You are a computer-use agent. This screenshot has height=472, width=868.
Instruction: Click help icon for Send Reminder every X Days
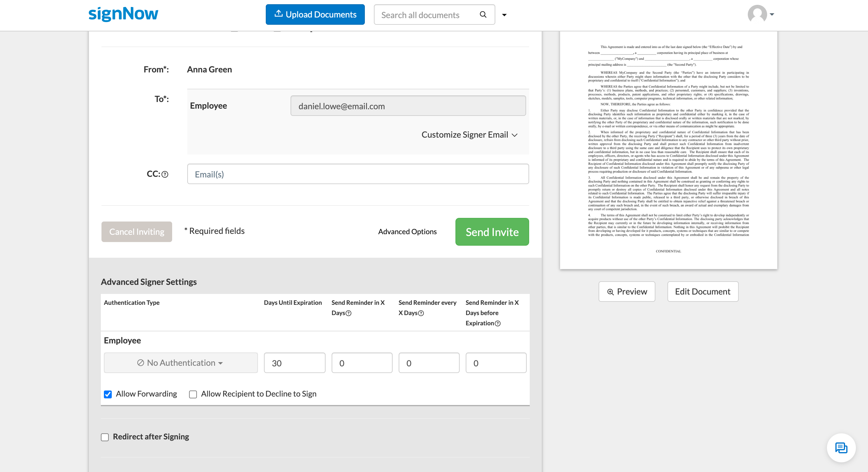(421, 313)
